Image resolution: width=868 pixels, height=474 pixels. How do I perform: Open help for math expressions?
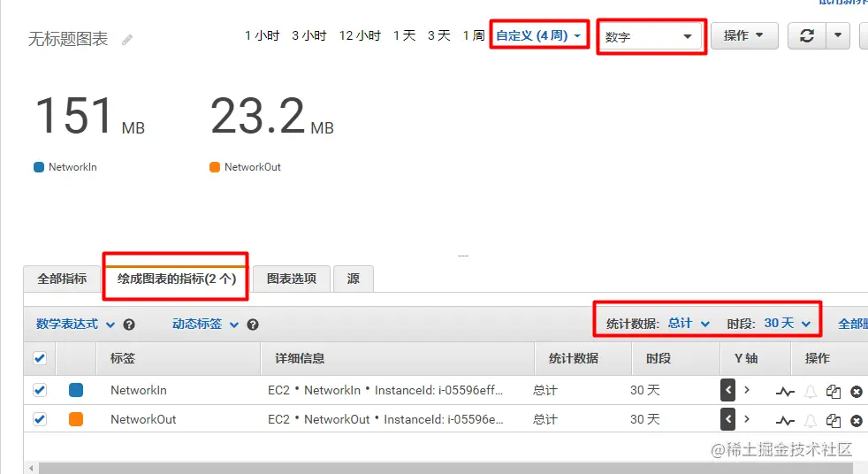(129, 325)
